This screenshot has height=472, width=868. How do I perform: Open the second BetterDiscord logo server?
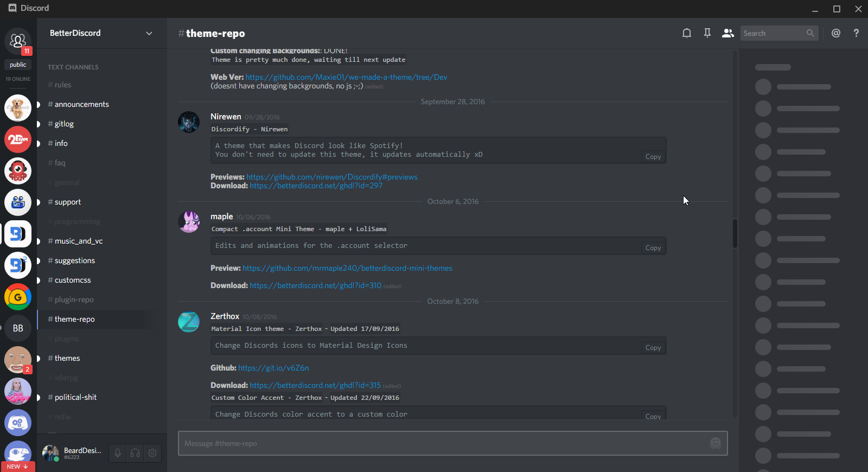tap(18, 265)
